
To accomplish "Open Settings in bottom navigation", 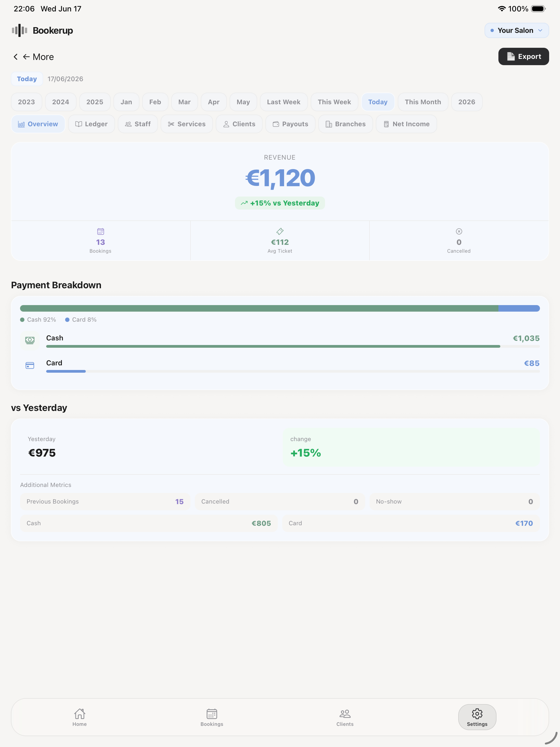I will coord(477,717).
